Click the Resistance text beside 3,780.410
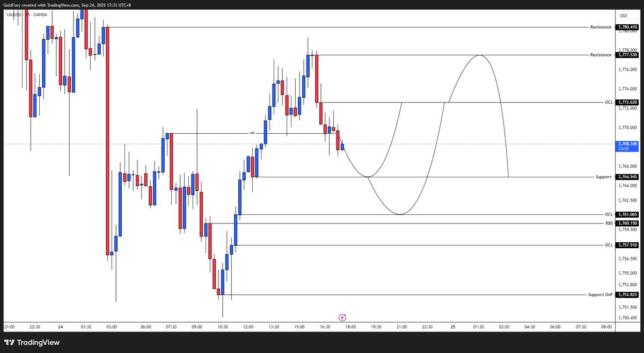644x353 pixels. [x=601, y=27]
